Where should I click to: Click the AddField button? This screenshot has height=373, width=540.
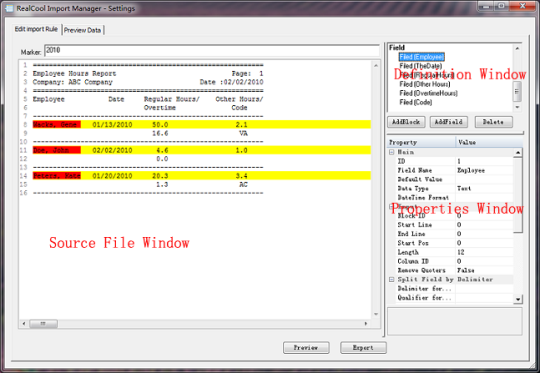tap(448, 122)
